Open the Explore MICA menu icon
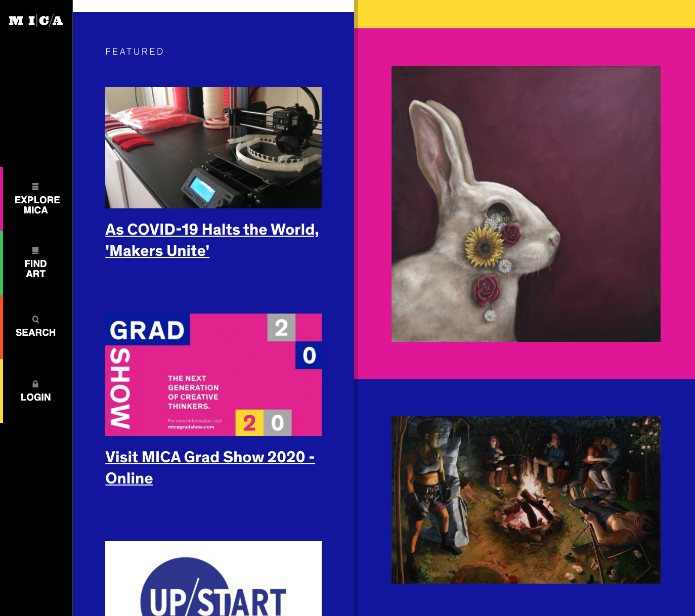This screenshot has width=695, height=616. tap(35, 187)
